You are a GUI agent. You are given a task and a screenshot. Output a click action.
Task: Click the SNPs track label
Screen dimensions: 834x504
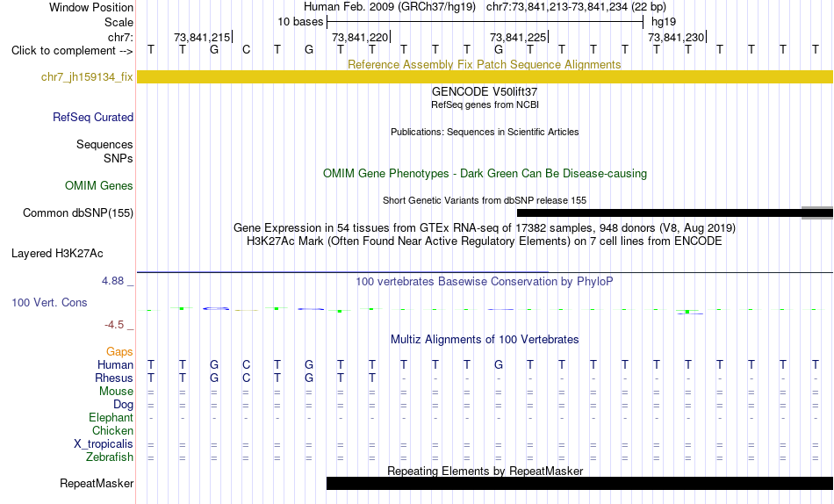click(x=119, y=159)
